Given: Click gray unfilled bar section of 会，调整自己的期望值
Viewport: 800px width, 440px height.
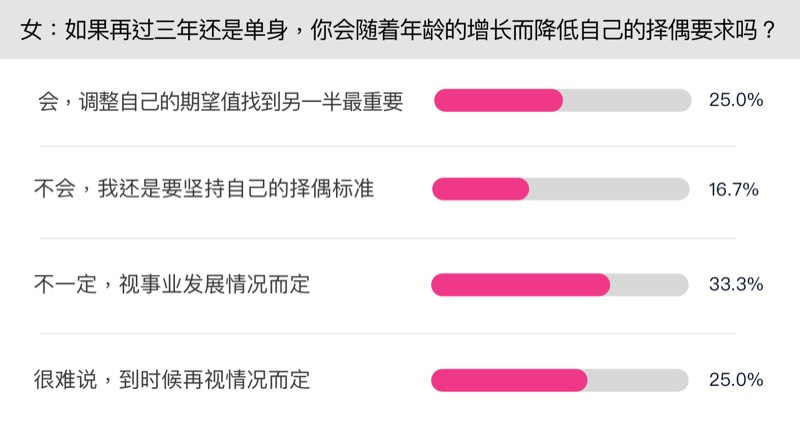Looking at the screenshot, I should pos(627,101).
